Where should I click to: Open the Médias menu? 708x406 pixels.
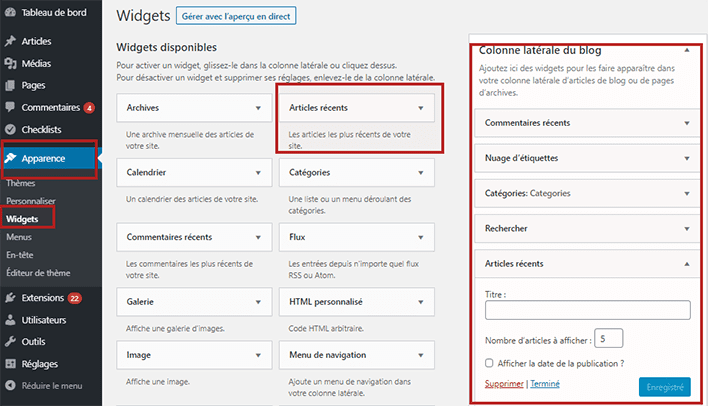point(36,63)
